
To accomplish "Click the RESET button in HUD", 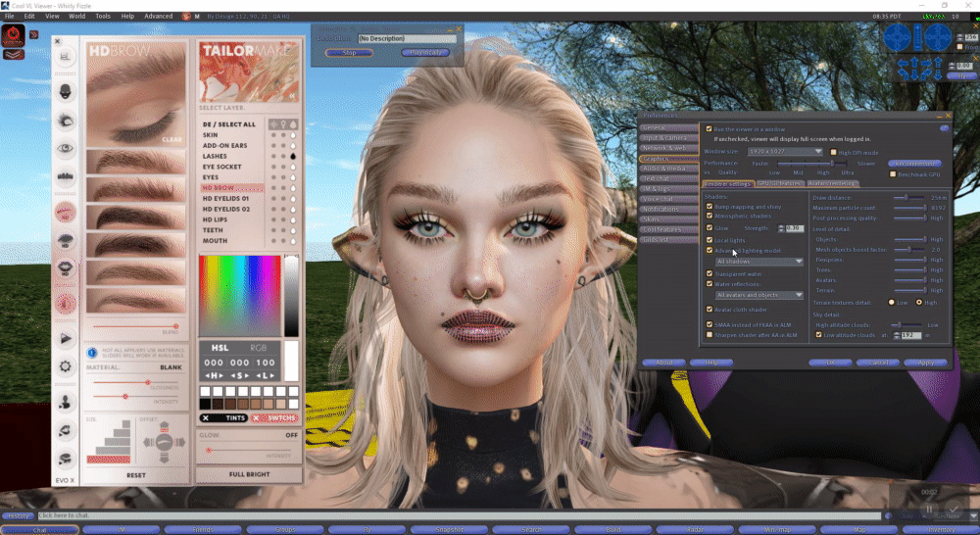I will pyautogui.click(x=135, y=475).
